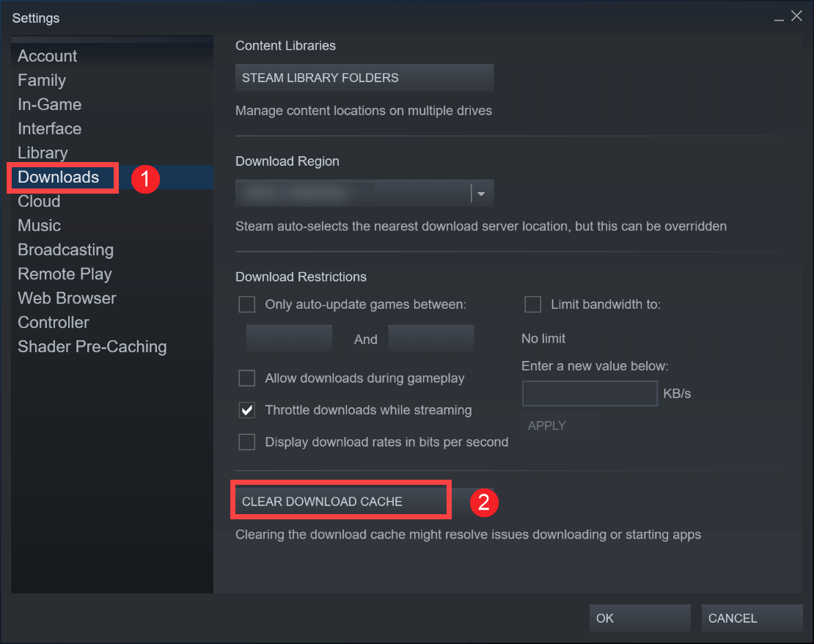Tick the Limit bandwidth to checkbox
The image size is (814, 644).
pyautogui.click(x=533, y=304)
